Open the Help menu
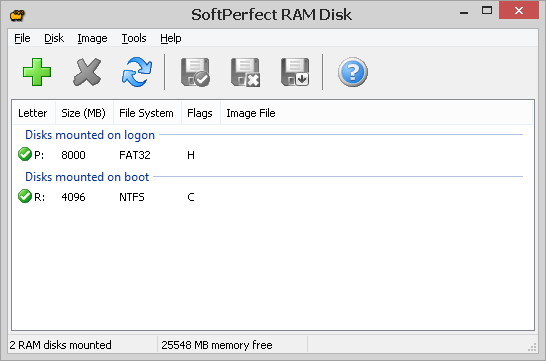This screenshot has width=546, height=361. click(x=171, y=38)
